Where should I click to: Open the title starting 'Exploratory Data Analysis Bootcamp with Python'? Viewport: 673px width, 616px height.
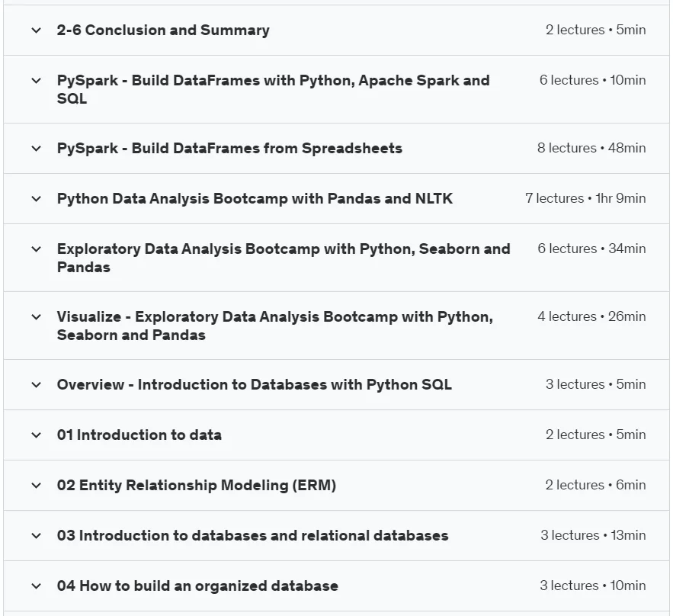click(284, 258)
